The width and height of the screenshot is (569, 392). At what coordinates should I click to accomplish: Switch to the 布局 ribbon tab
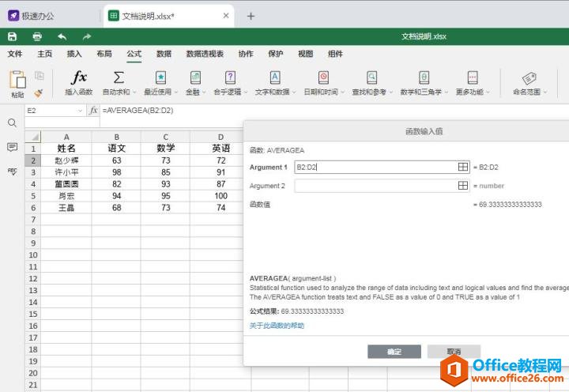104,54
